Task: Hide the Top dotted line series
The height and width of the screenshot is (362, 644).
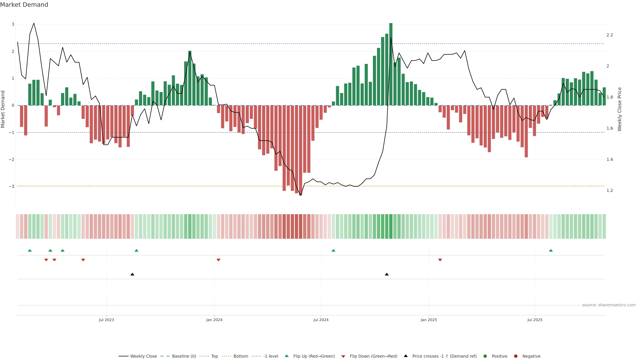Action: click(x=214, y=356)
